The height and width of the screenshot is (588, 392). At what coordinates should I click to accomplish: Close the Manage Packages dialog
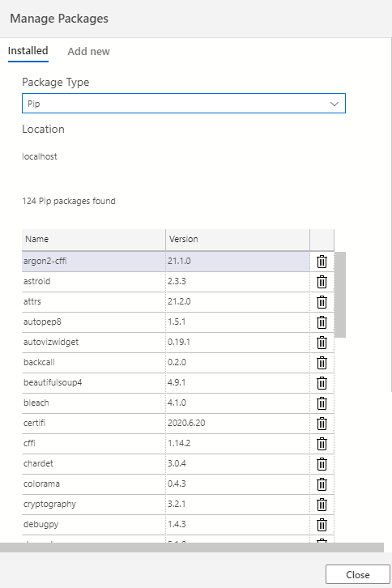point(357,574)
